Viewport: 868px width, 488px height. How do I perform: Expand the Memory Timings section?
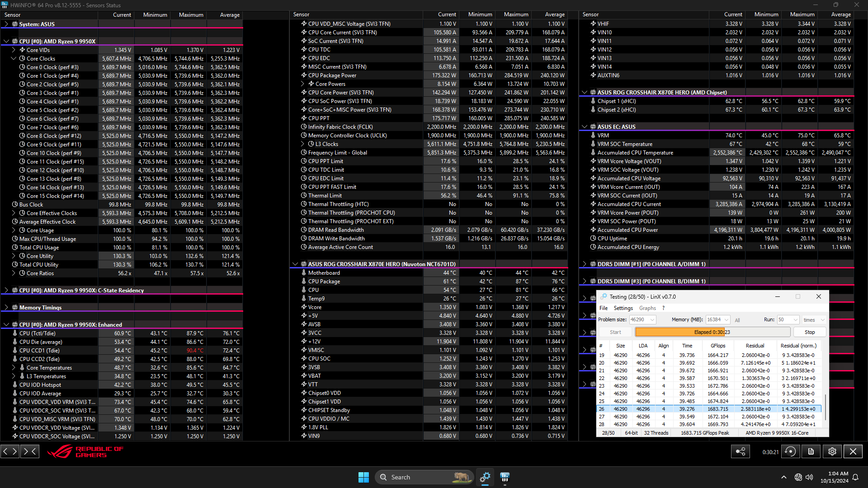click(6, 307)
